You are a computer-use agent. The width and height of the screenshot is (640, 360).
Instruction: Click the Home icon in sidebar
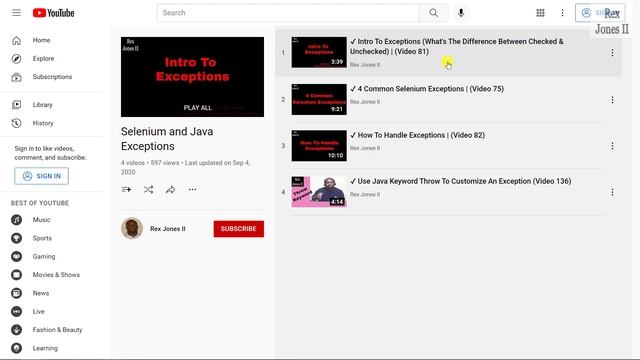pos(16,40)
